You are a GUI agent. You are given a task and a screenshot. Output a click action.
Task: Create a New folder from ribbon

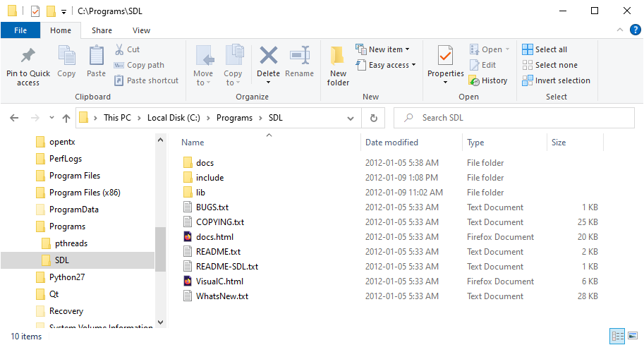point(338,66)
